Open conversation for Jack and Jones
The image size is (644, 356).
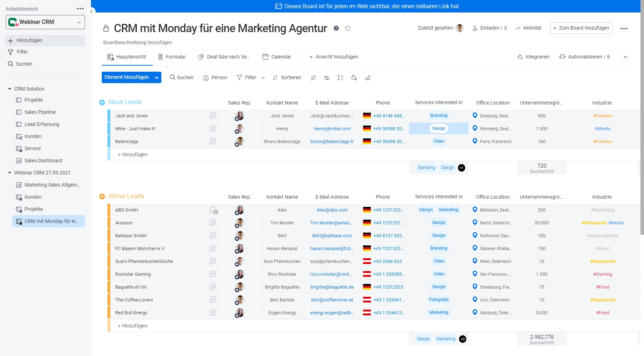[x=213, y=116]
